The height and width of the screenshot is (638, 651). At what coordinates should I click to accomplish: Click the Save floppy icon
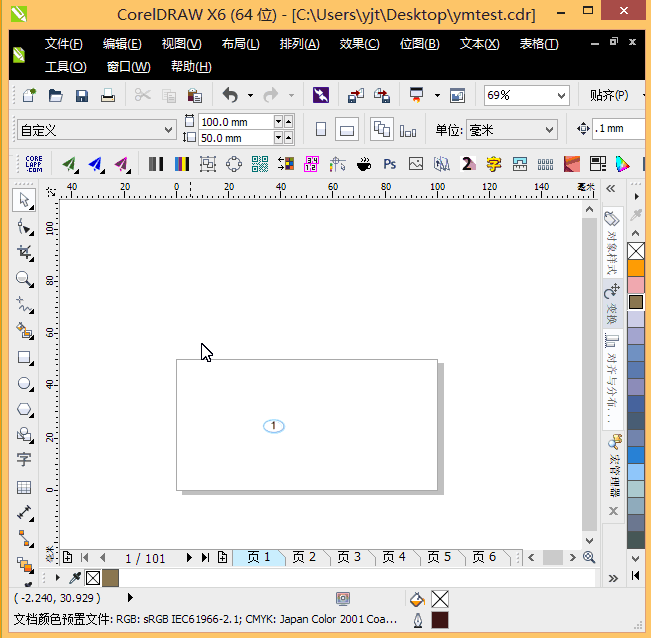click(x=82, y=95)
